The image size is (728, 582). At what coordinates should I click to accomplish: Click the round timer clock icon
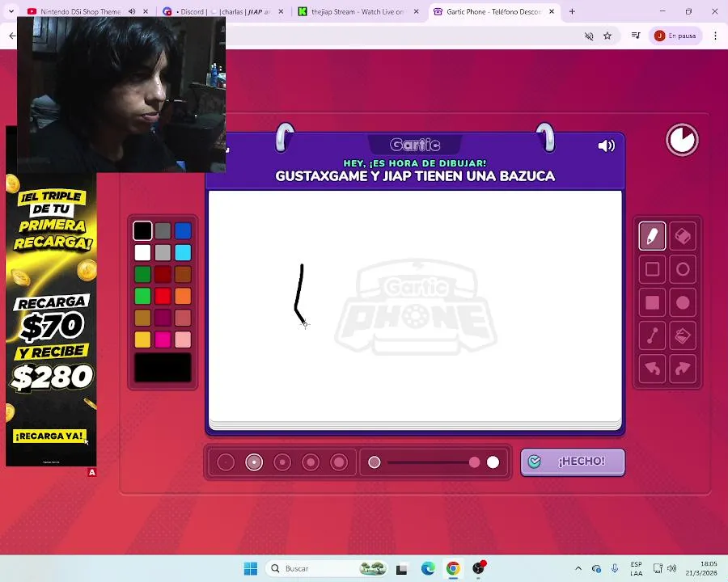click(x=682, y=140)
